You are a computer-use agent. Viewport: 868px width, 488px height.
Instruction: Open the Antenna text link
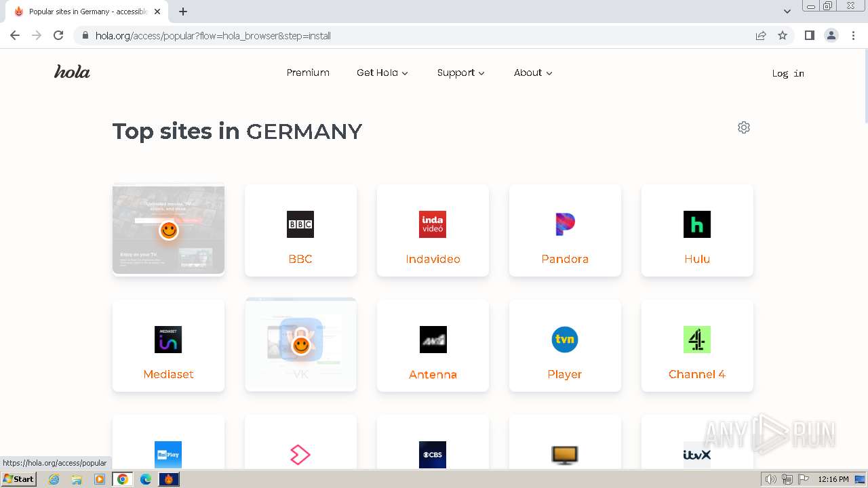[433, 374]
